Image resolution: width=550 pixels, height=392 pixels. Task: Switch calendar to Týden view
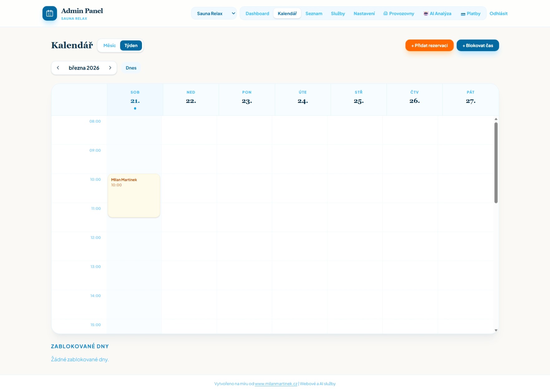[x=131, y=45]
